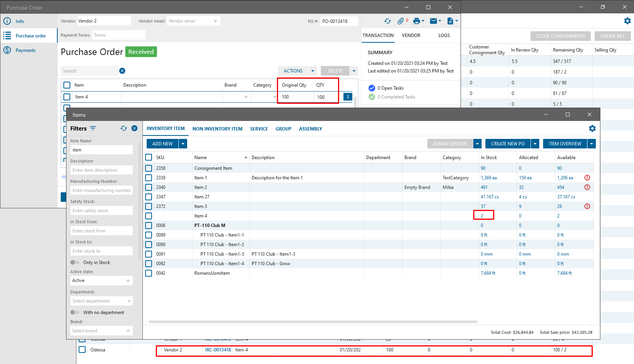
Task: Switch to the Non Inventory Item tab
Action: pos(217,129)
